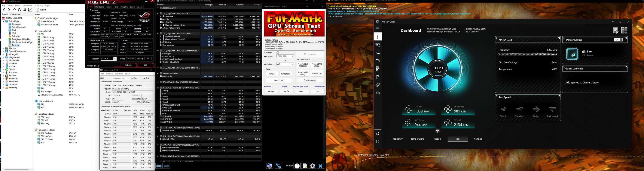Open FurMark Resolution dropdown 1920x1080
Image resolution: width=644 pixels, height=171 pixels.
(285, 56)
